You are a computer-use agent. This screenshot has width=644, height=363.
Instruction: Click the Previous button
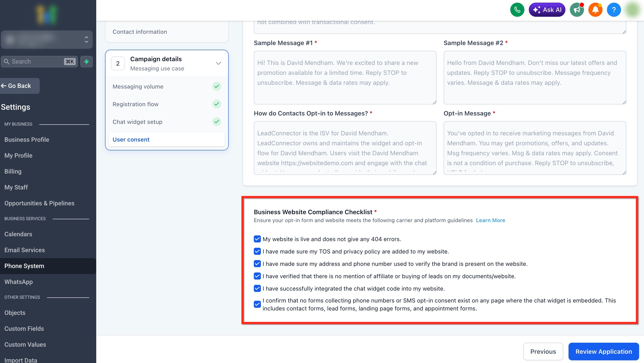click(543, 351)
